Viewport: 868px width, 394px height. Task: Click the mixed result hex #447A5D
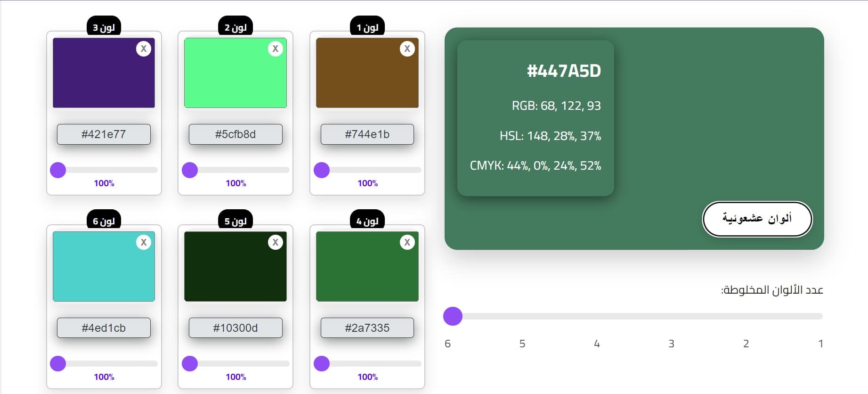[x=564, y=71]
